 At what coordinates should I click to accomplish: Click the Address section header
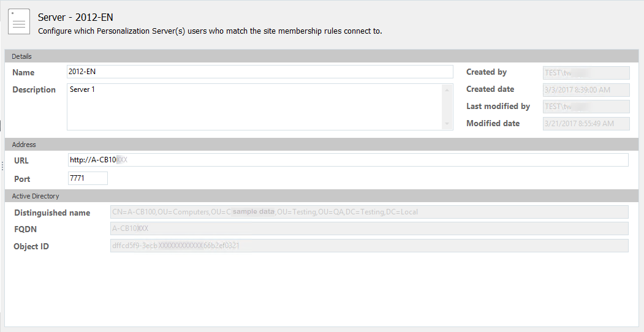pyautogui.click(x=24, y=145)
